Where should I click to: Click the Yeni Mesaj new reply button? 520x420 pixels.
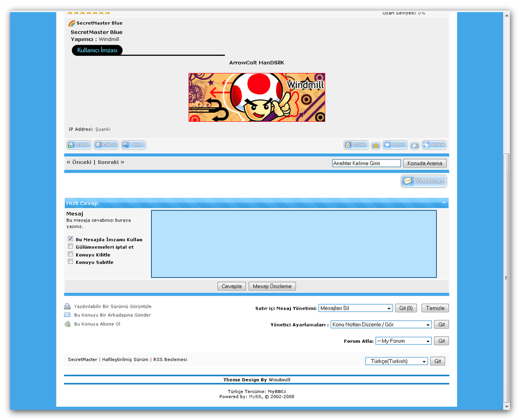click(424, 181)
